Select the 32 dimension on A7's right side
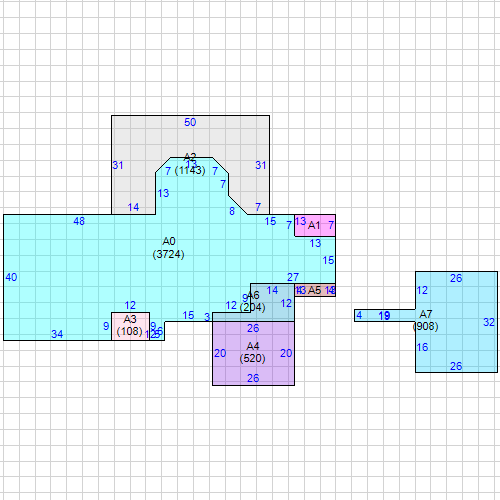 (x=489, y=322)
